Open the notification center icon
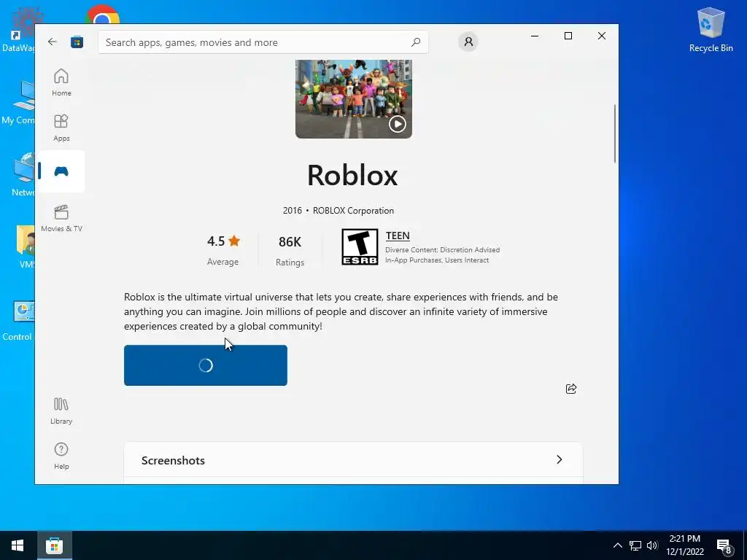 pos(724,546)
